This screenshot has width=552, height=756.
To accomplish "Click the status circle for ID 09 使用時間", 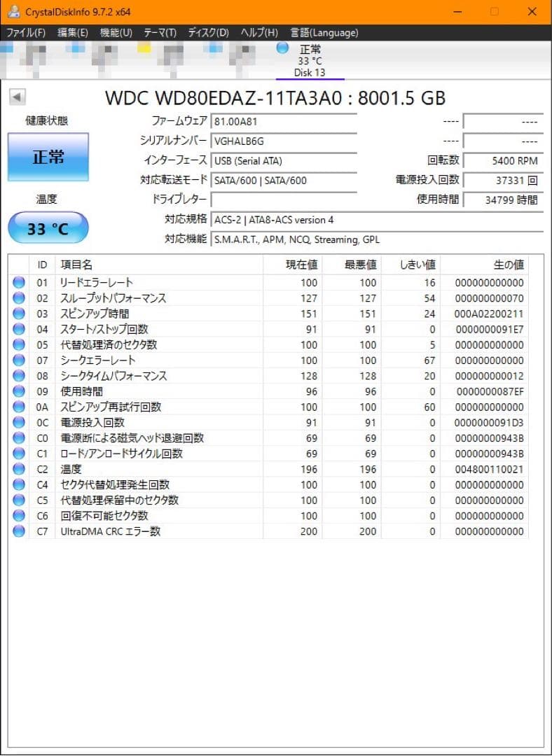I will coord(19,391).
